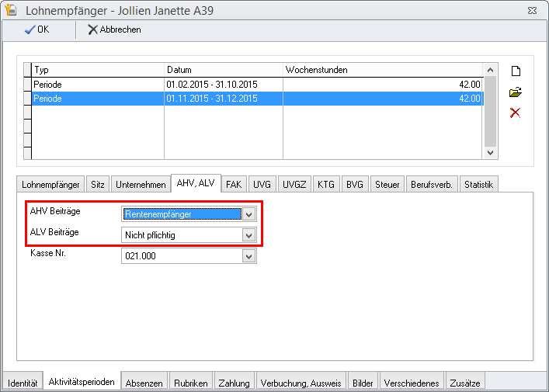Switch to Verbuchung, Ausweis tab
This screenshot has height=392, width=549.
click(301, 383)
